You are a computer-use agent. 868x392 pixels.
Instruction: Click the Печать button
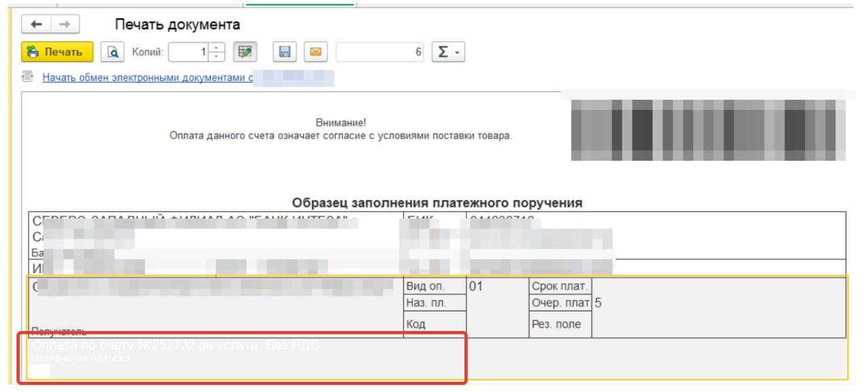(x=57, y=52)
